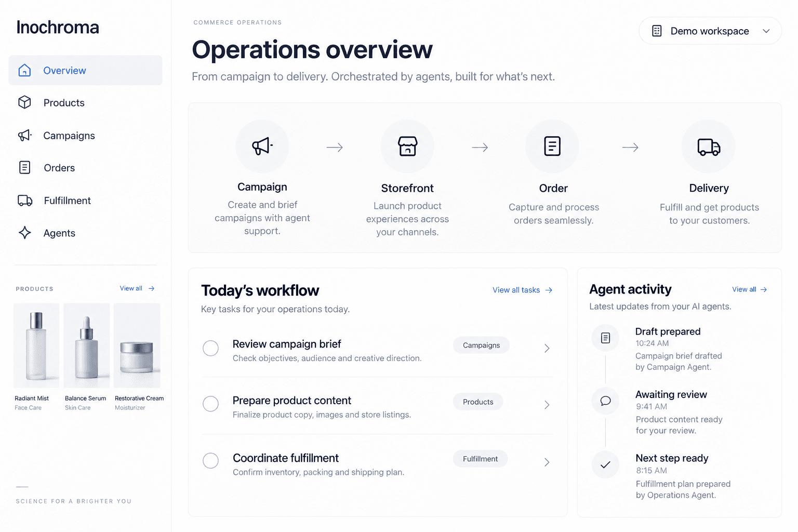Viewport: 798px width, 532px height.
Task: Click the Delivery truck circle icon
Action: point(709,147)
